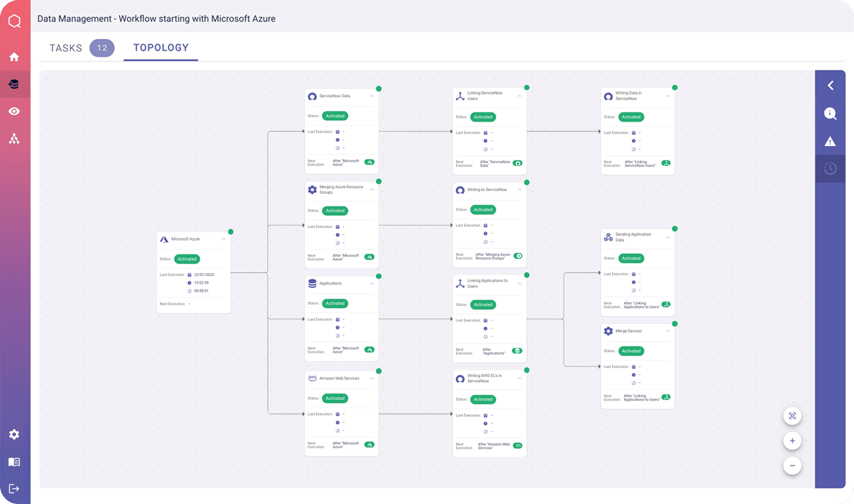
Task: Toggle Activated status on ServiceNow Data node
Action: point(335,116)
